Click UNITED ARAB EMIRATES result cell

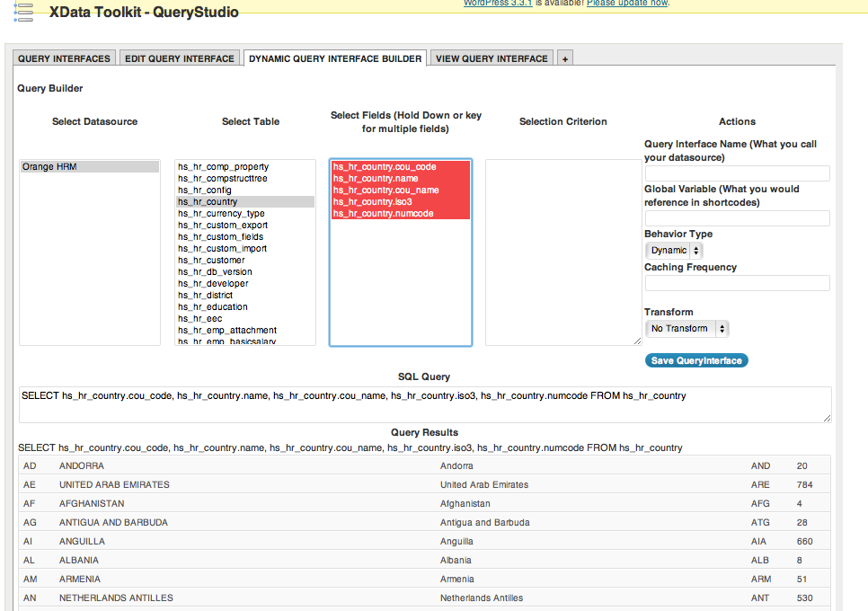115,485
